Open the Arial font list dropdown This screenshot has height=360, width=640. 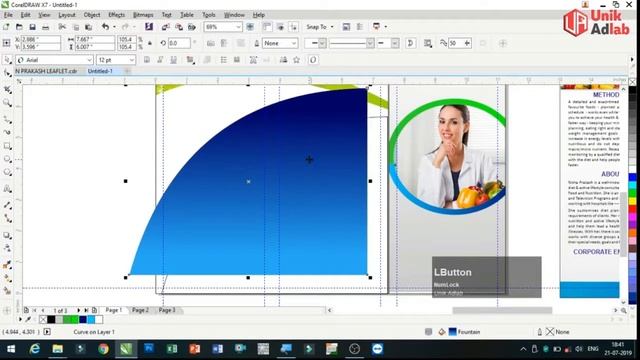89,60
